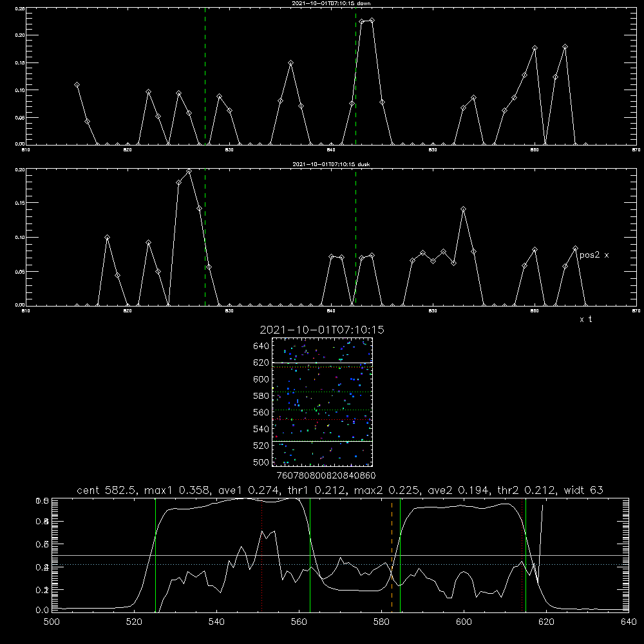Click the 'pos2 x' label
This screenshot has width=644, height=644.
(x=594, y=255)
